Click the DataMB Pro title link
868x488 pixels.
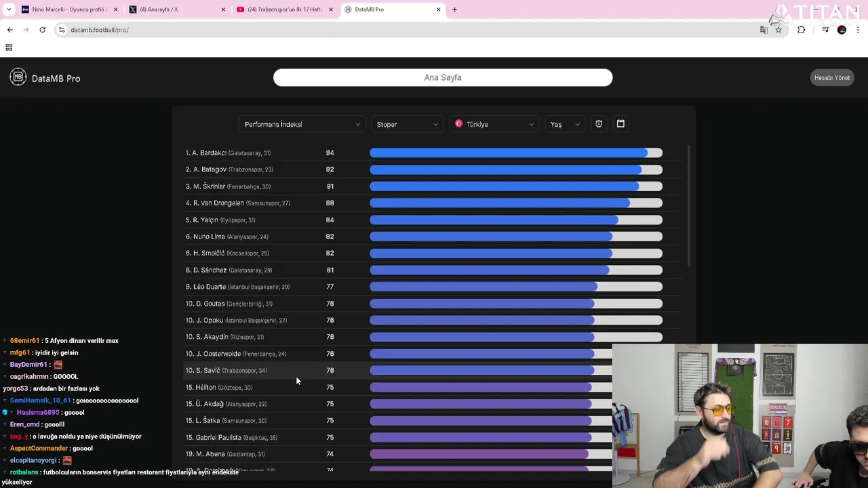coord(56,79)
